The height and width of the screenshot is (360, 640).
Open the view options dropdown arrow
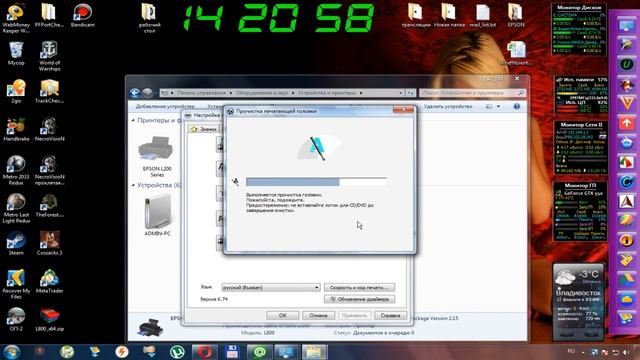498,107
